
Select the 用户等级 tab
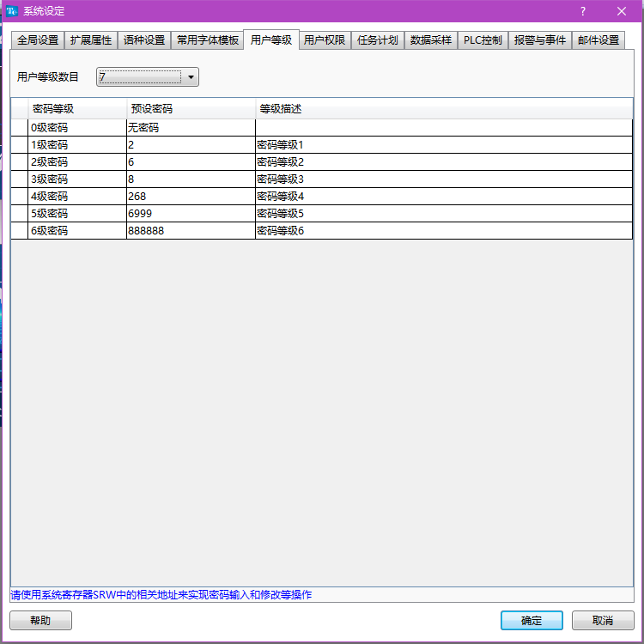[x=271, y=39]
